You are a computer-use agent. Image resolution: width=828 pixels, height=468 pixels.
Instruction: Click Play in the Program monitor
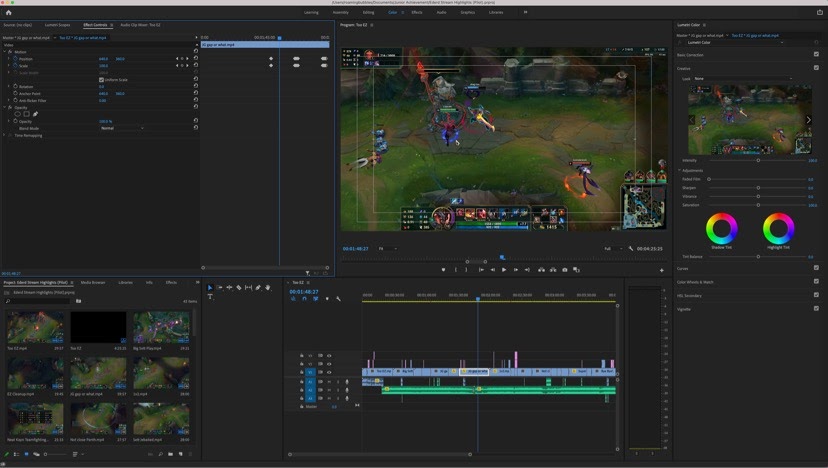point(504,270)
